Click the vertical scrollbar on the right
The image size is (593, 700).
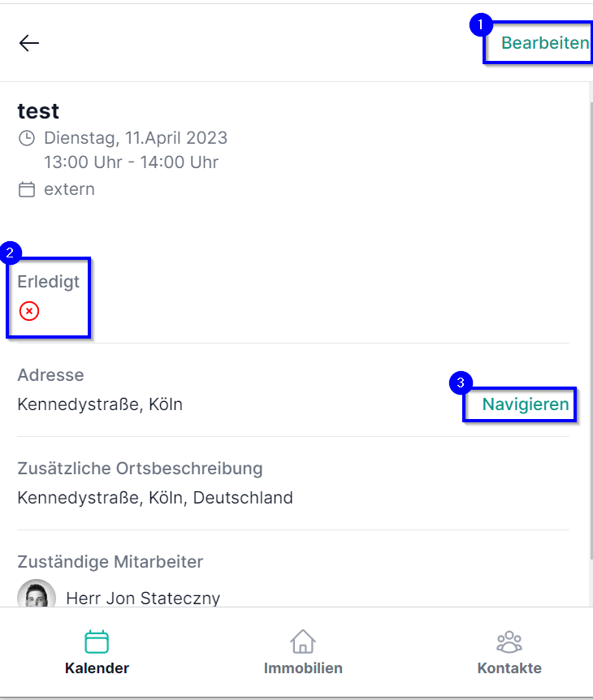click(590, 325)
